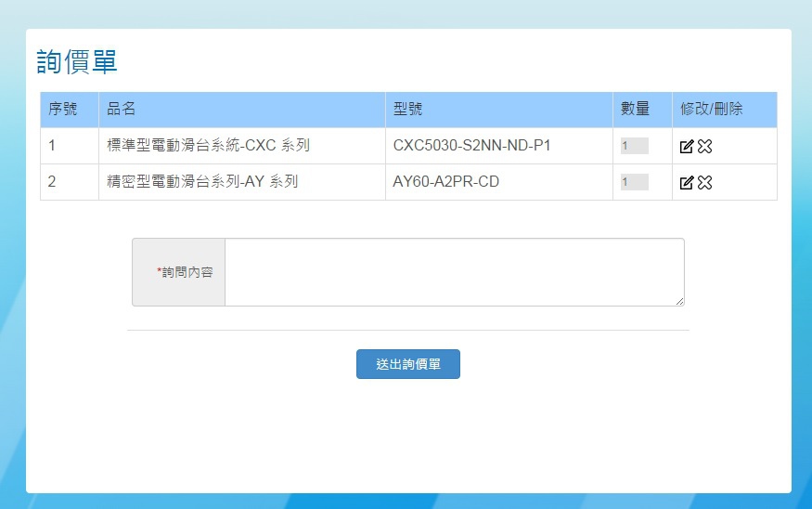Click product name 標準型電動滑台系統-CXC 系列
This screenshot has width=812, height=509.
(x=208, y=145)
